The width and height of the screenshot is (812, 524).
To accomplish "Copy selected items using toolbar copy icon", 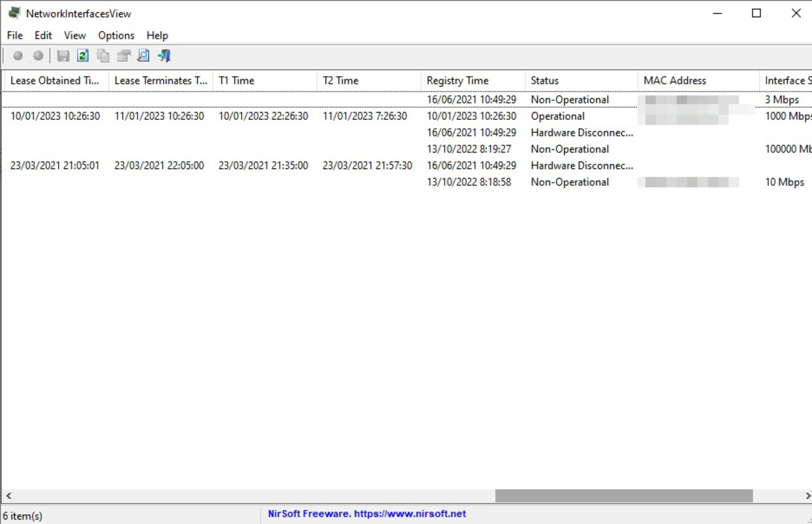I will tap(103, 56).
